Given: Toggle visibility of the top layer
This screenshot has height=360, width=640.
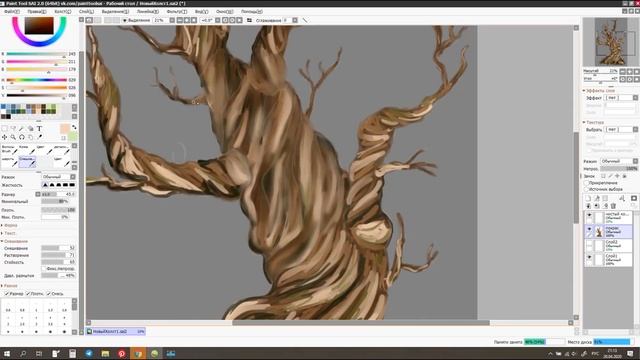Looking at the screenshot, I should (589, 215).
